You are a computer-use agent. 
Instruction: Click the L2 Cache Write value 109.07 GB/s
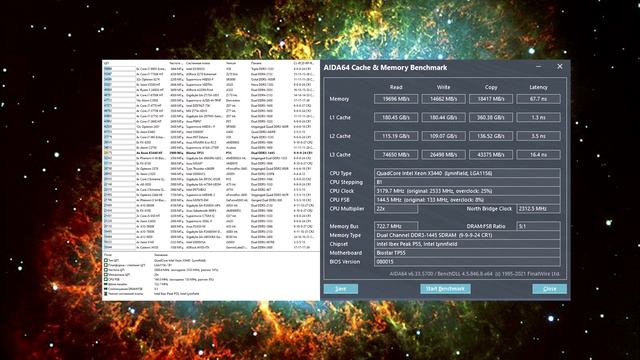pos(443,136)
